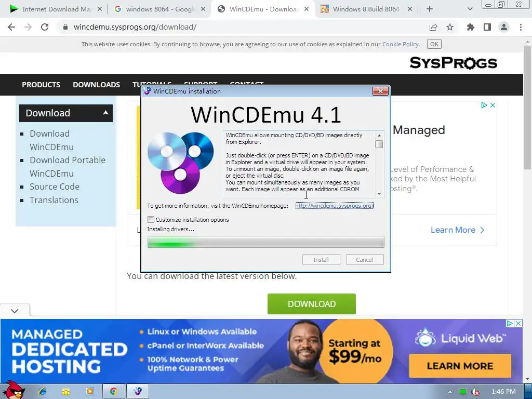Reload the wincdemu page
532x399 pixels.
tap(45, 27)
